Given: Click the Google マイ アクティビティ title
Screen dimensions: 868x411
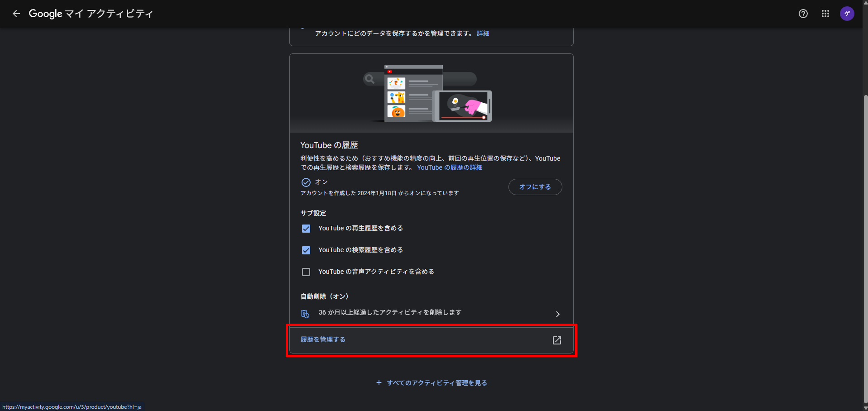Looking at the screenshot, I should (91, 14).
